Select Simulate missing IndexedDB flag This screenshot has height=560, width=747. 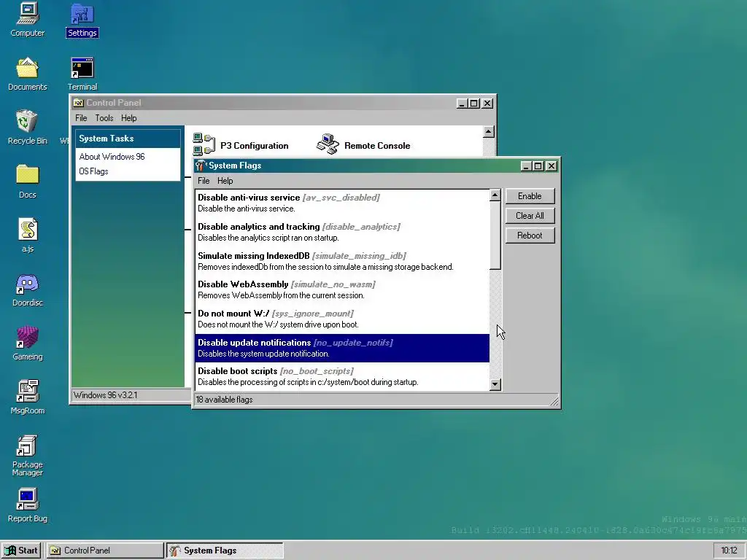[x=342, y=261]
